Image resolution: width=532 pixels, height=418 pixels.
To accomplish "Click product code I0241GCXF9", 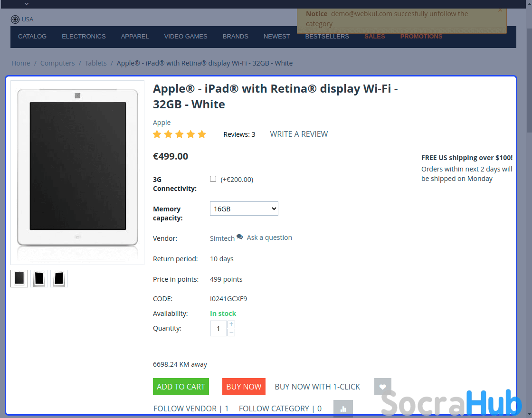I will (x=228, y=299).
